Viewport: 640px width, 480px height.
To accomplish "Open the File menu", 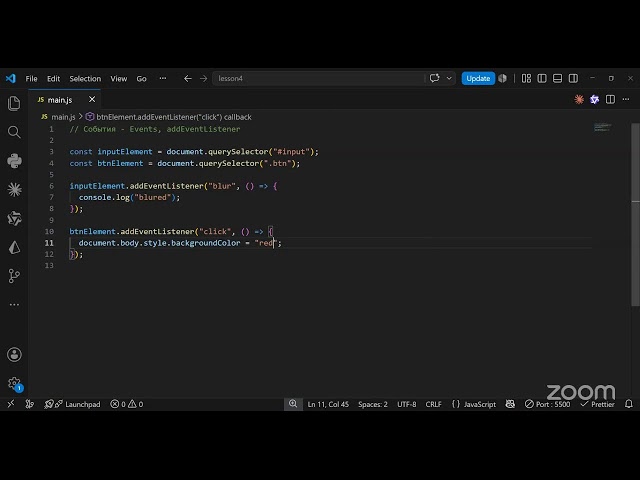I will 31,78.
